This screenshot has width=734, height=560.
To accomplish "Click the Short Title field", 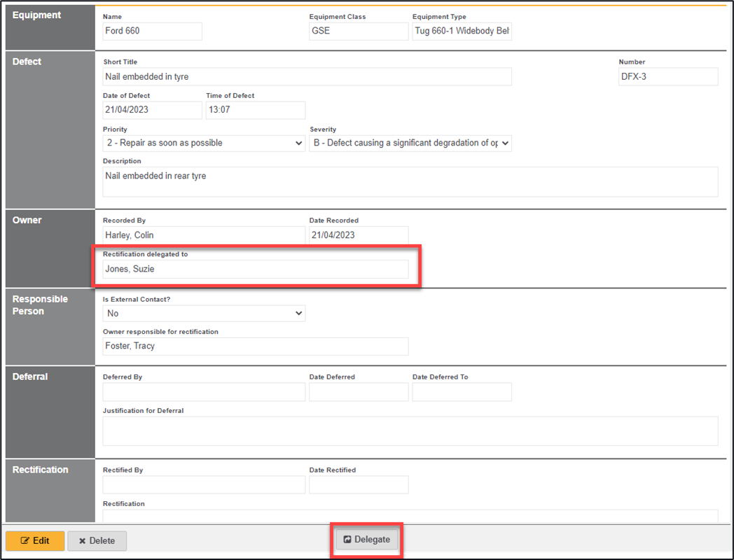I will [x=307, y=77].
